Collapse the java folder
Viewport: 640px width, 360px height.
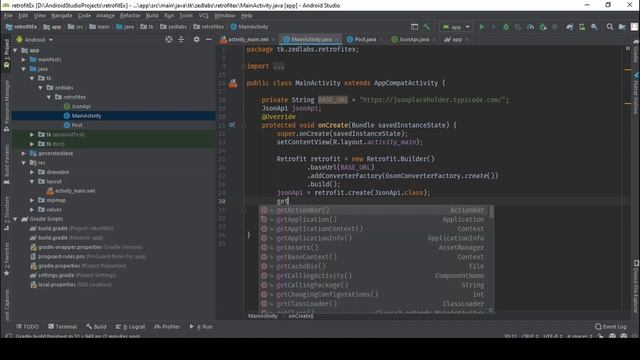(24, 69)
